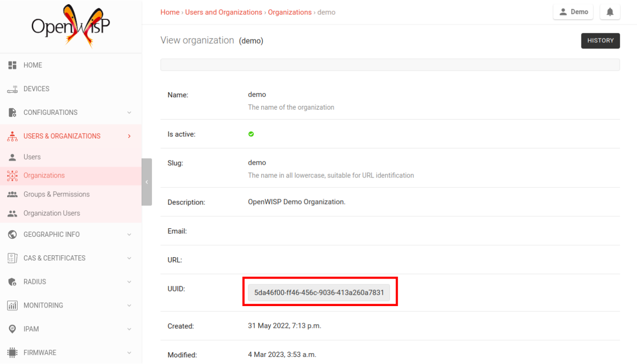
Task: Click the Home dashboard icon in sidebar
Action: pos(12,65)
